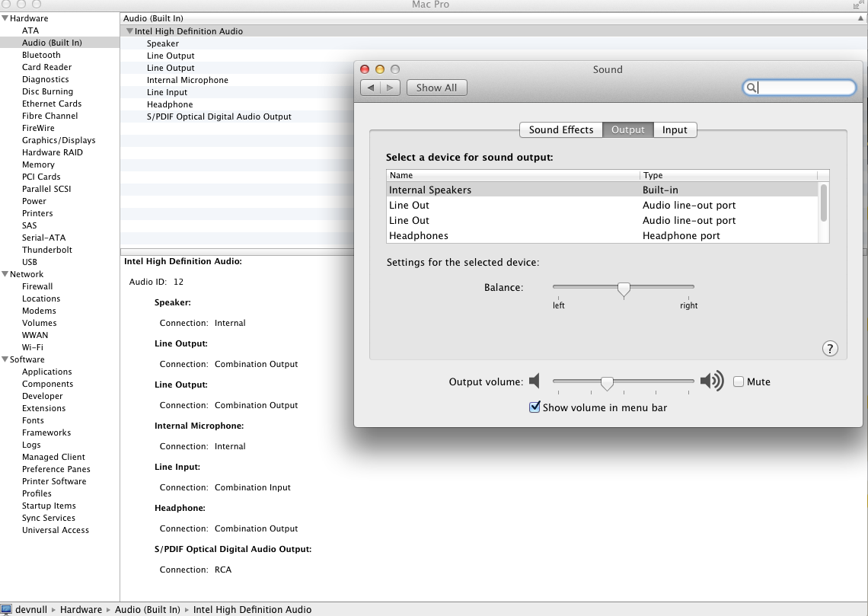Click the low volume speaker icon
The height and width of the screenshot is (616, 868).
click(x=535, y=381)
